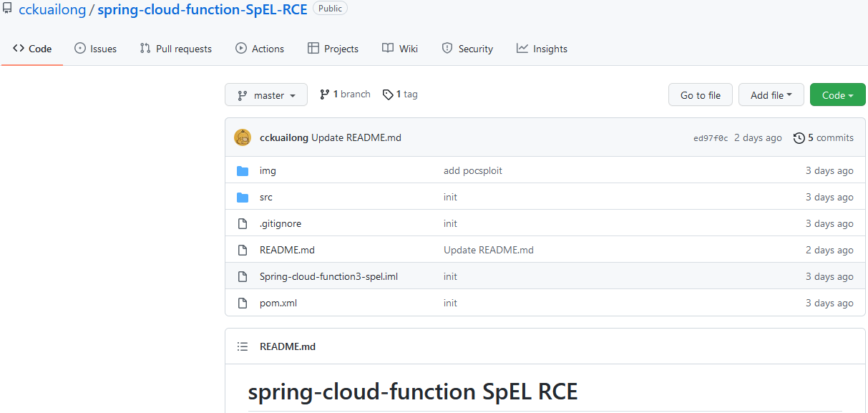The width and height of the screenshot is (868, 413).
Task: Click the Spring-cloud-function3-spel.iml file icon
Action: click(243, 277)
